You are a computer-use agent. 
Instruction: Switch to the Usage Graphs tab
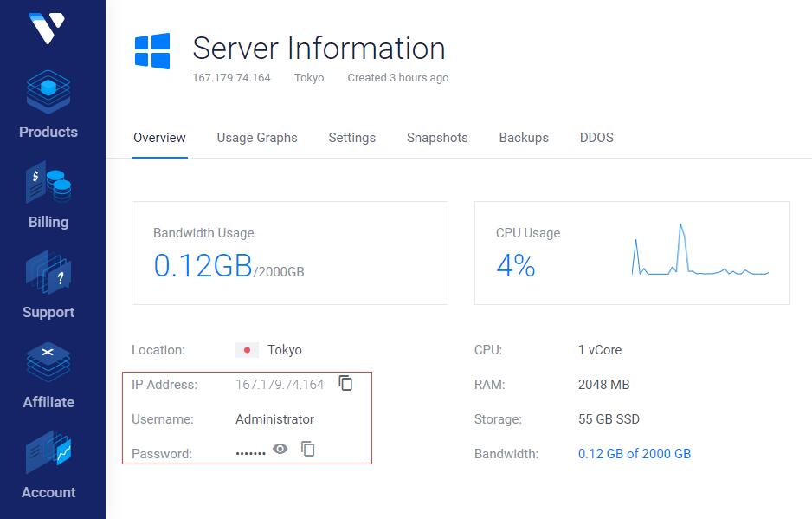(x=257, y=138)
